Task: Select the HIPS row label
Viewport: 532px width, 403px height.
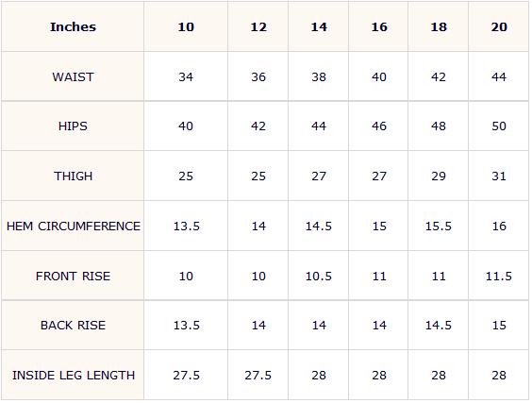Action: tap(73, 126)
